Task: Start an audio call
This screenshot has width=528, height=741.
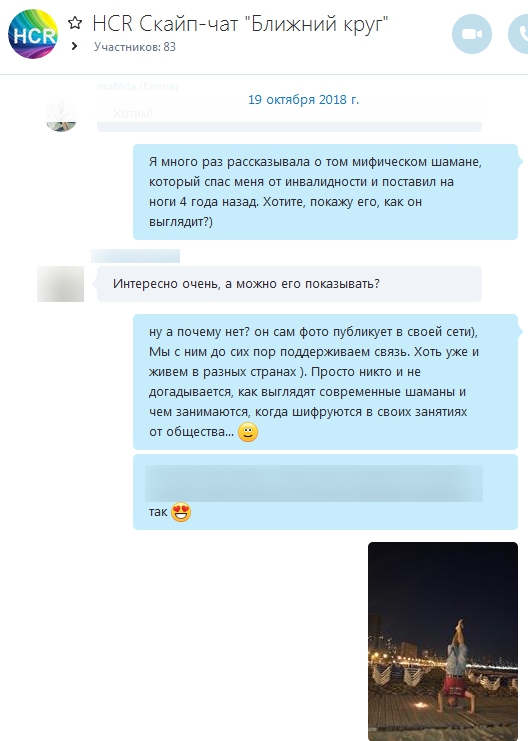Action: click(519, 34)
